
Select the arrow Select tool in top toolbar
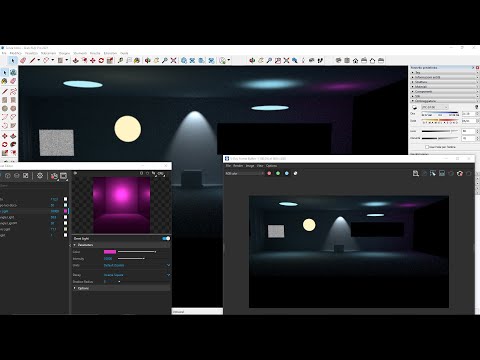[13, 60]
